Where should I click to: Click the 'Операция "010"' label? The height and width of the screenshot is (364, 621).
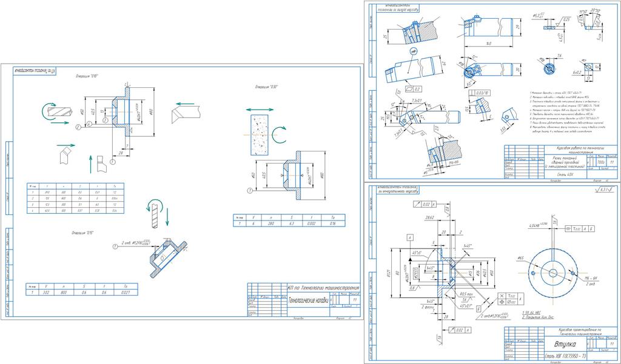click(x=87, y=76)
